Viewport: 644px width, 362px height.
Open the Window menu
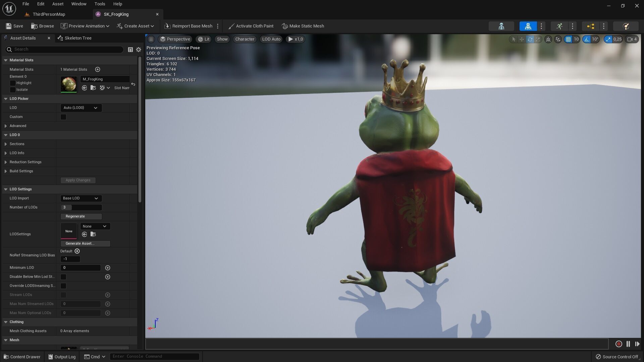click(79, 4)
